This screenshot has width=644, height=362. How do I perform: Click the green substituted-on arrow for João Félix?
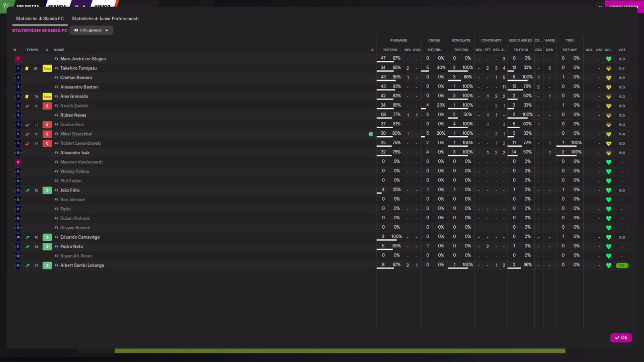click(47, 191)
